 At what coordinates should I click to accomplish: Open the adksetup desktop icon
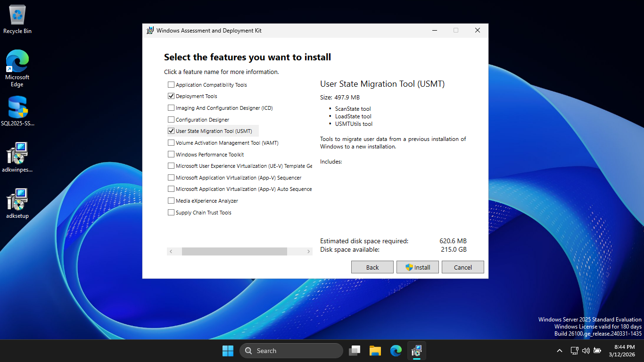tap(17, 204)
